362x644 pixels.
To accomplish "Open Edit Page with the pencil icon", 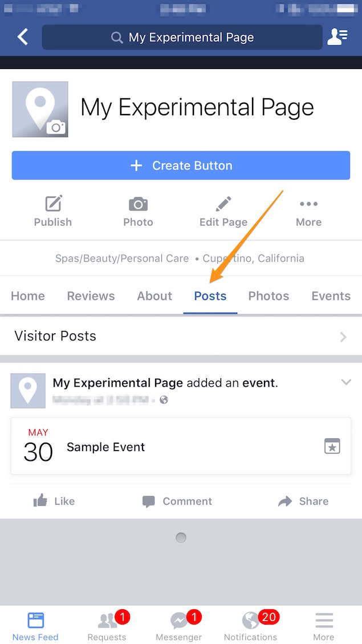I will (223, 202).
